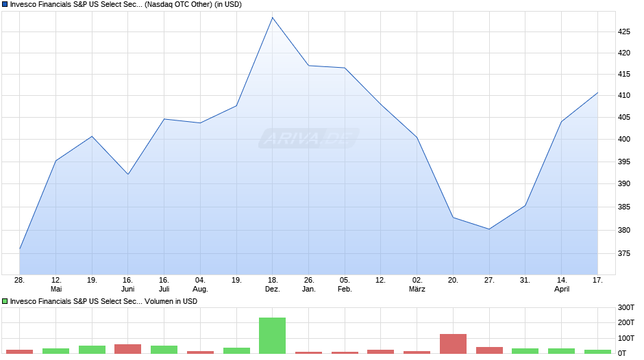
Task: Click the 425 price axis label
Action: tap(624, 31)
